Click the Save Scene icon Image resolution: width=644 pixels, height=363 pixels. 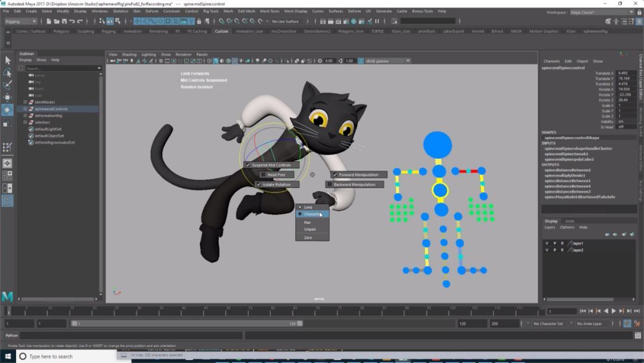click(x=64, y=21)
